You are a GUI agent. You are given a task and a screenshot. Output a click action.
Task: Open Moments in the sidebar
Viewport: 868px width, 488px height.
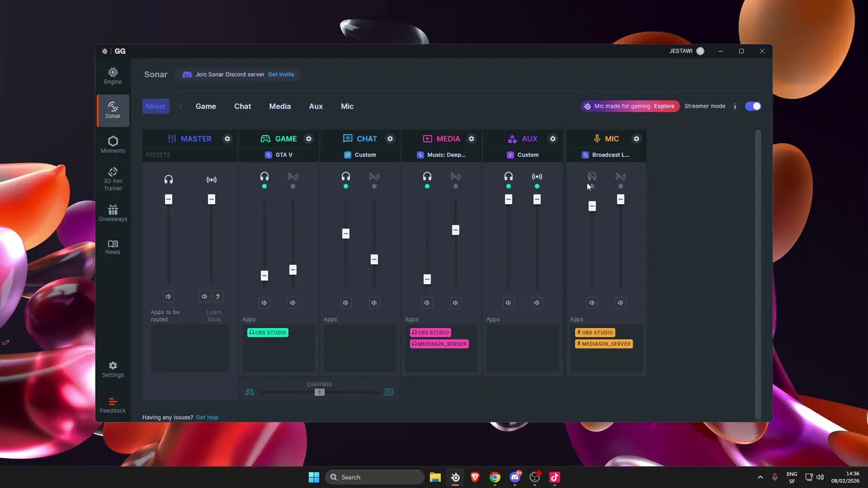(113, 144)
